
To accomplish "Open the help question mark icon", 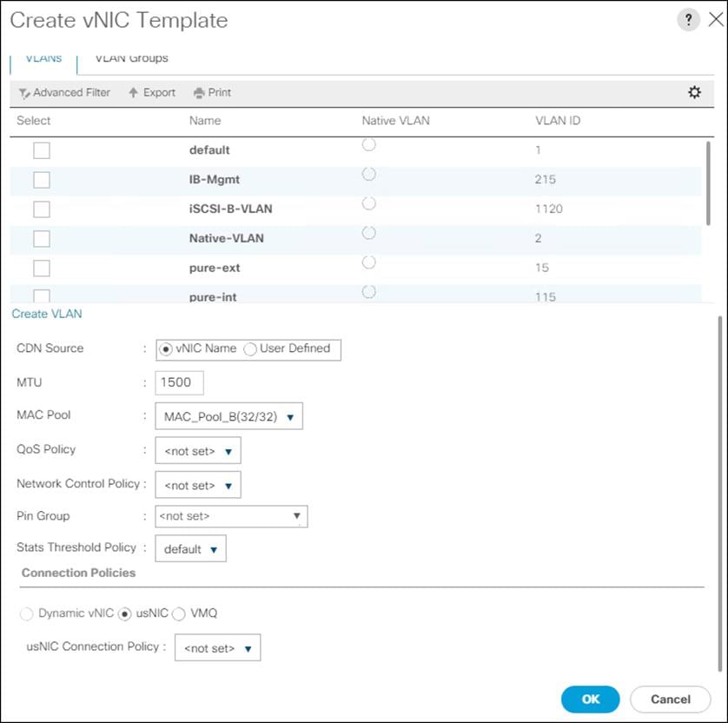I will pos(688,20).
